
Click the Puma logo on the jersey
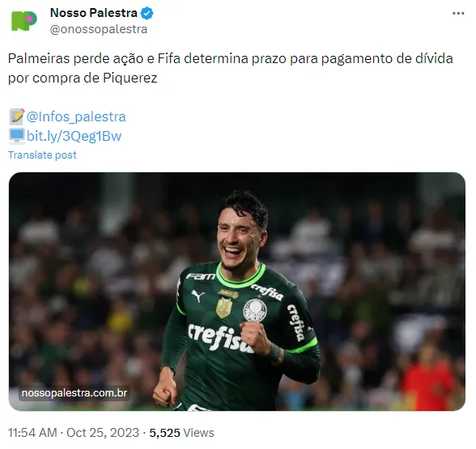198,295
